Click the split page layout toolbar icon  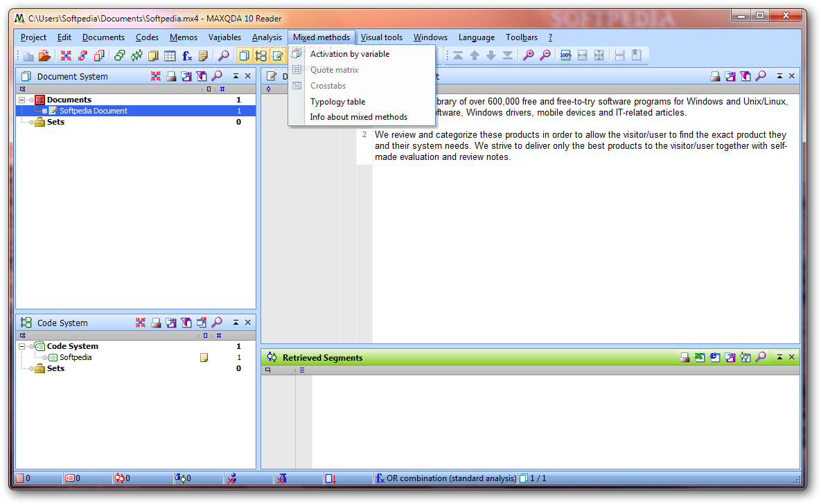[620, 55]
